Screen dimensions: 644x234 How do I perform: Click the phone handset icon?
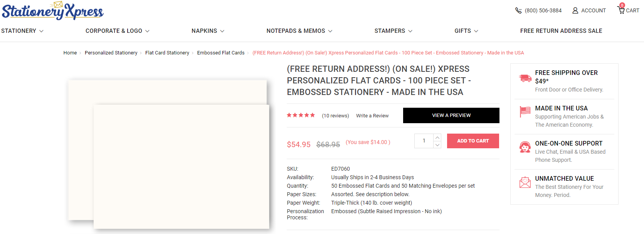pos(518,10)
